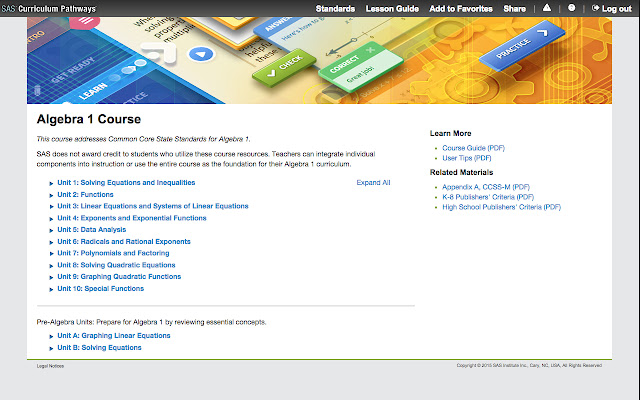Open the Standards menu item
Screen dimensions: 640x400
[335, 9]
